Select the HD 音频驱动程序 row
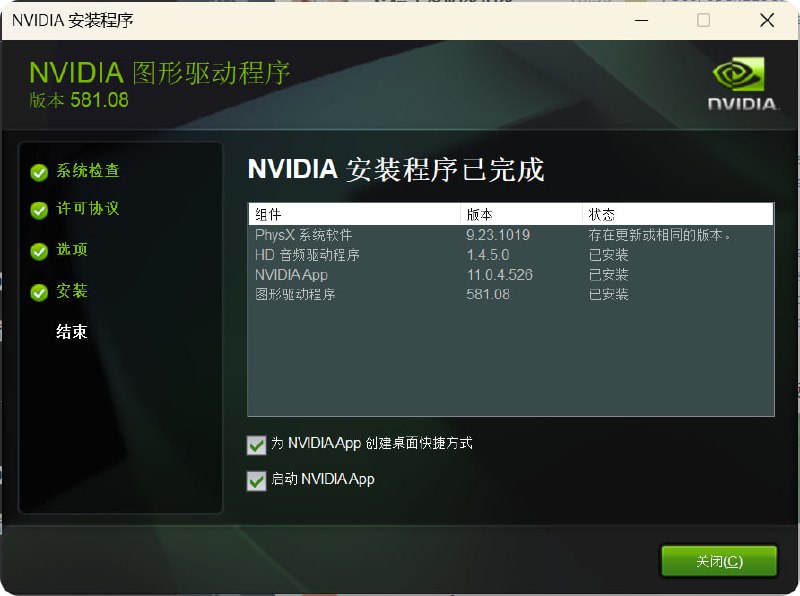Viewport: 800px width, 596px height. point(400,256)
